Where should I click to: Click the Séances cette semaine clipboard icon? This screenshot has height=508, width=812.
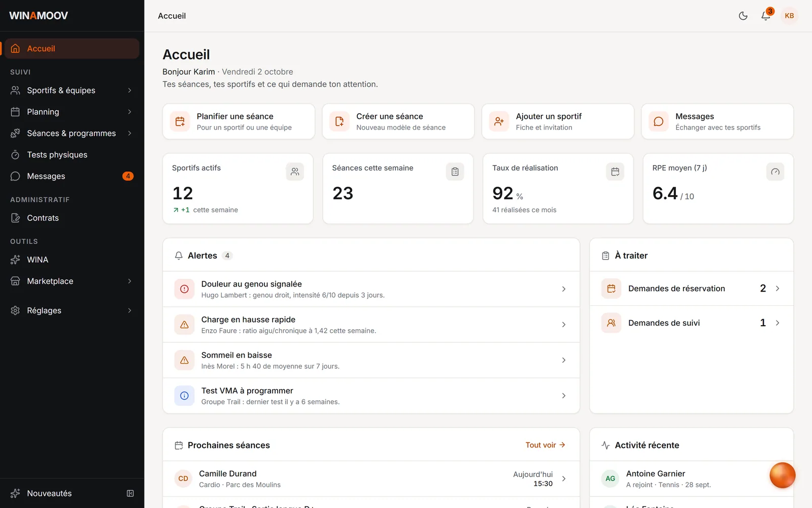(455, 172)
